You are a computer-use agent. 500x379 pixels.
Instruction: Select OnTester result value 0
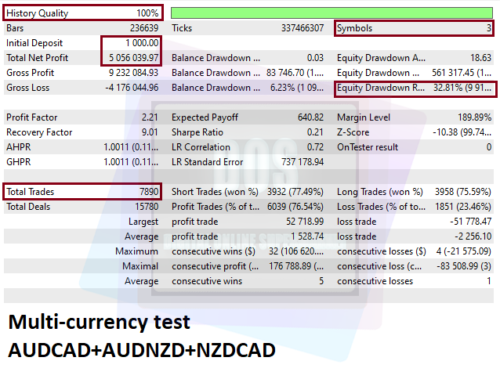489,147
